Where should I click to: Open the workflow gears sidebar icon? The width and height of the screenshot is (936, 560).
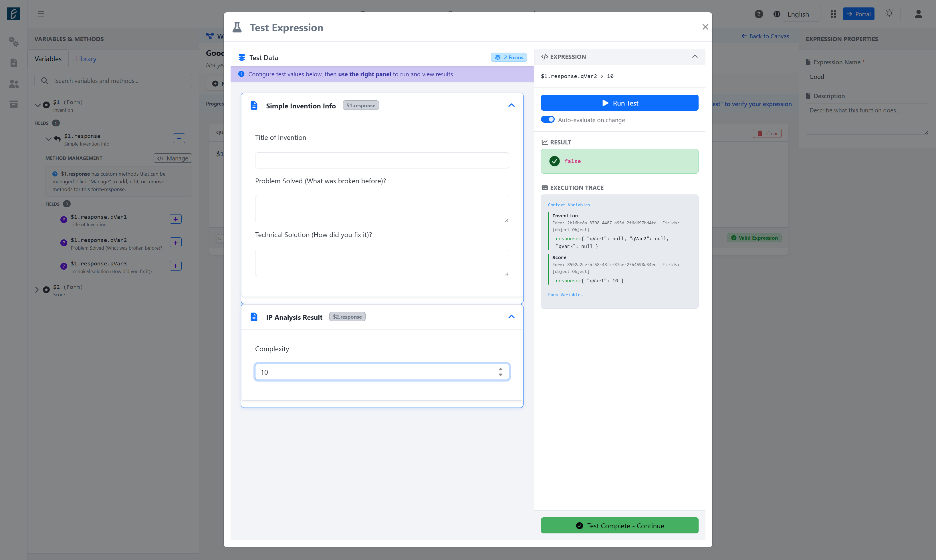[x=13, y=41]
